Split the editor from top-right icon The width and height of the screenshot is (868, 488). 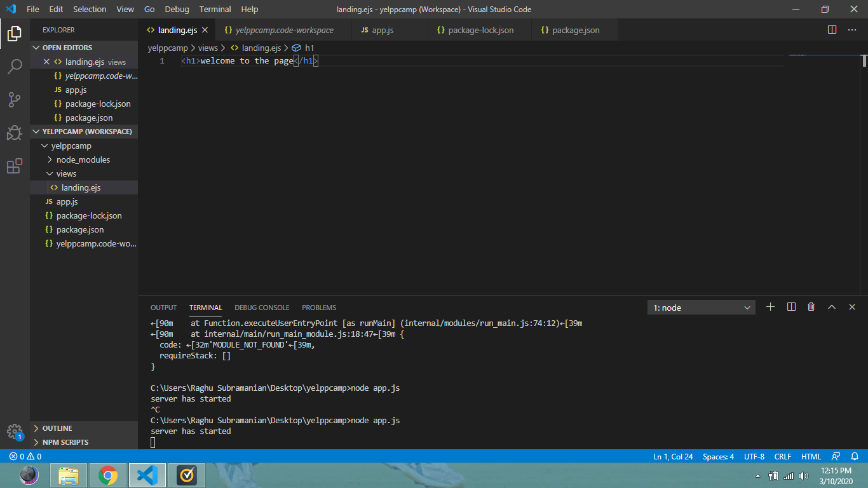(831, 29)
